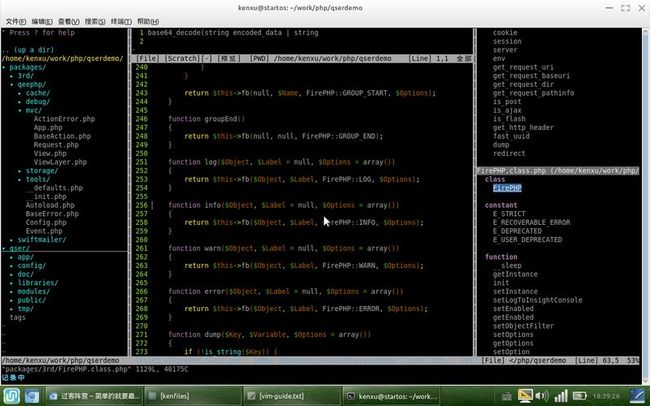
Task: Click the show desktop icon at taskbar end
Action: point(637,396)
